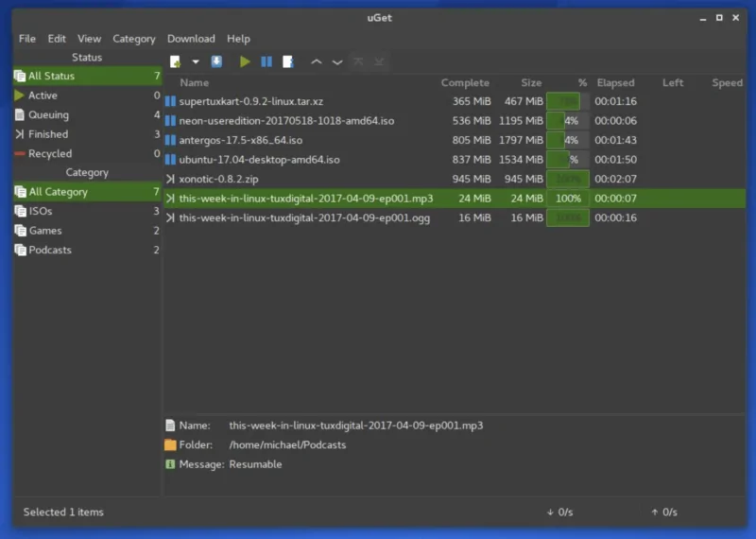
Task: Click the 1797 MiB size cell
Action: (521, 140)
